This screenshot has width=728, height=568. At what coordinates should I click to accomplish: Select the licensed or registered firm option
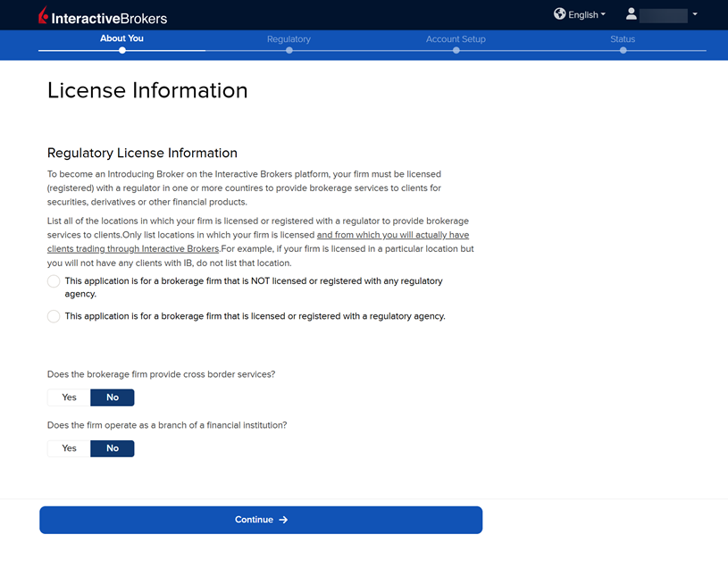point(54,316)
